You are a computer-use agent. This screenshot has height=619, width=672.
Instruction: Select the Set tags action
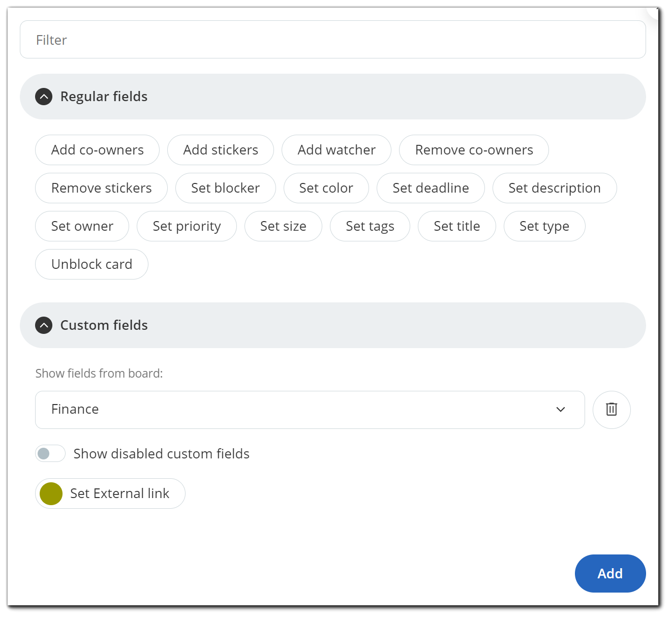tap(370, 226)
